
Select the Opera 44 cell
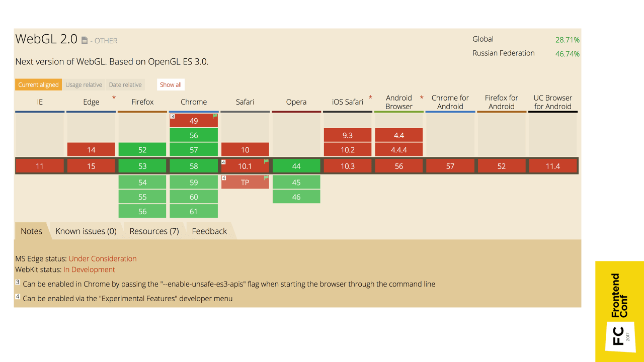tap(296, 166)
